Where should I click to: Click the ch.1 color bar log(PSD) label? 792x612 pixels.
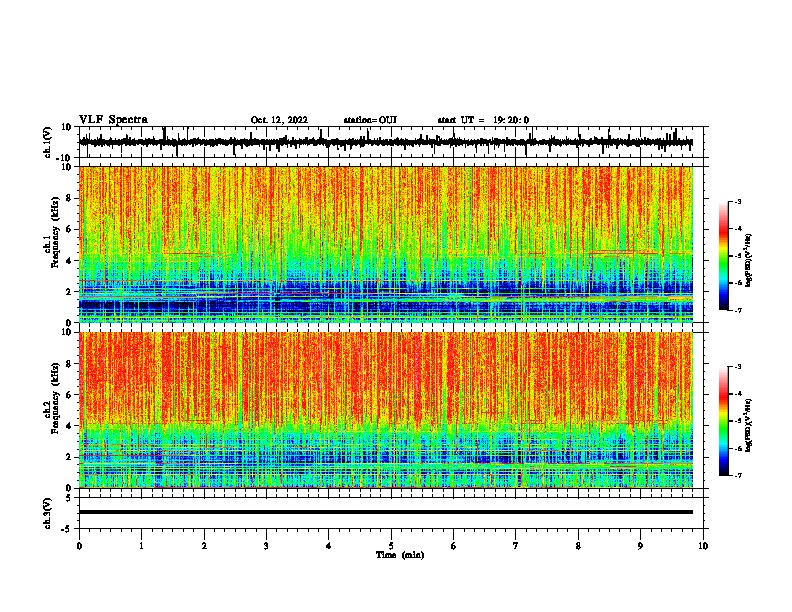click(749, 260)
